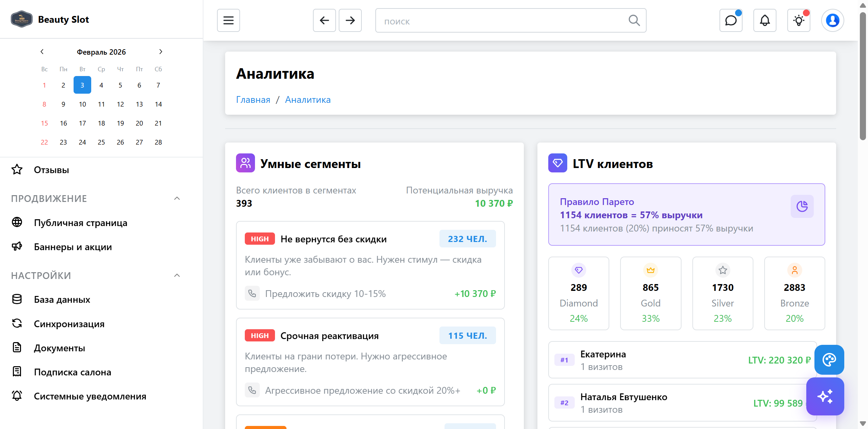Open the chat messages icon
Viewport: 868px width, 429px height.
[x=731, y=20]
